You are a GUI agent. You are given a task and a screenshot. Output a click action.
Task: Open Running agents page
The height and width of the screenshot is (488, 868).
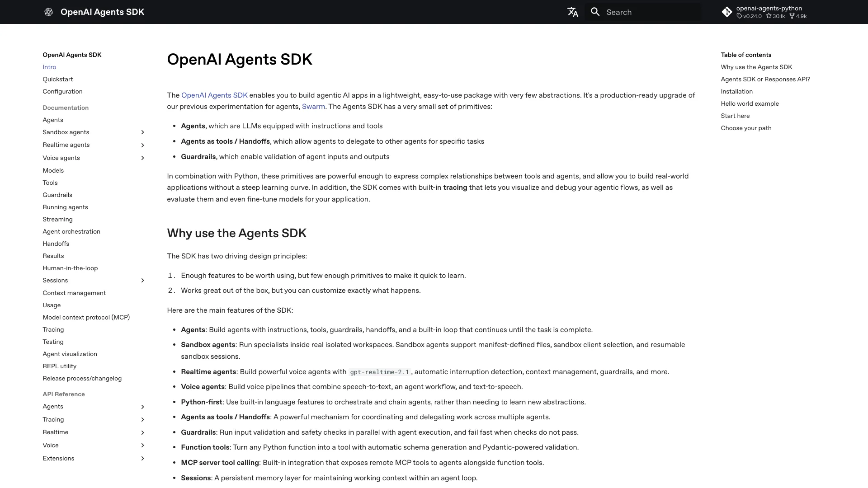(65, 207)
